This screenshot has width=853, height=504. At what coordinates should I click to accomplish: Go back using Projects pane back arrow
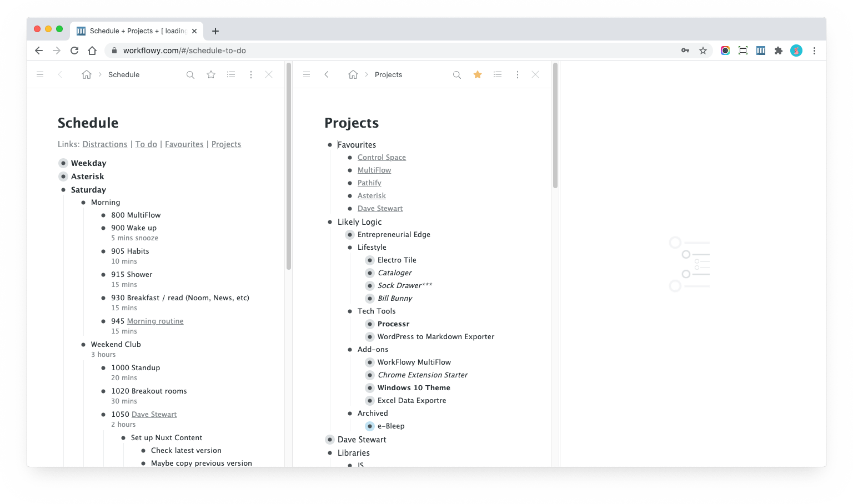click(327, 75)
